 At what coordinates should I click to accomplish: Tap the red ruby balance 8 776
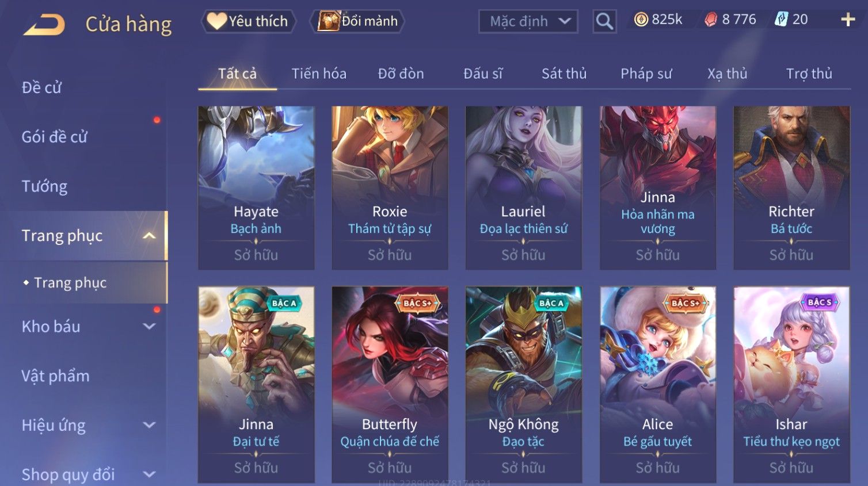(x=730, y=20)
